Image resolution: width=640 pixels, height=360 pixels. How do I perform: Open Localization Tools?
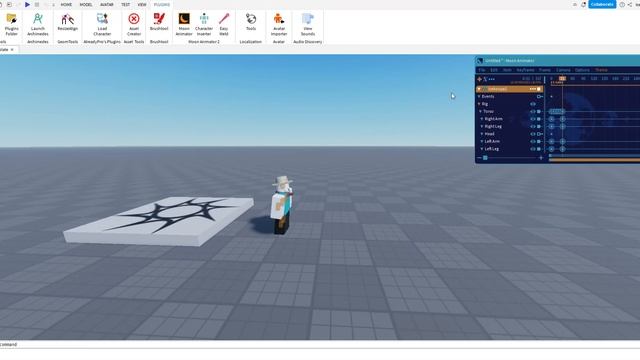pyautogui.click(x=251, y=22)
